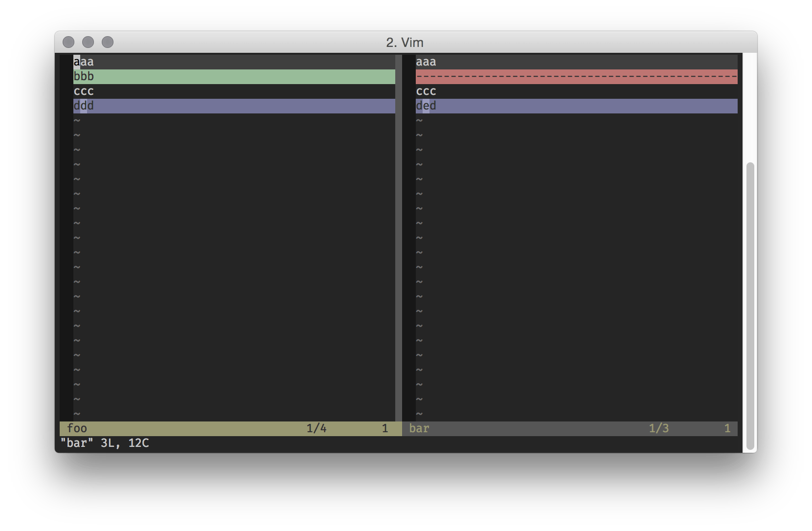Viewport: 812px width, 531px height.
Task: Click the "1/4" position indicator for foo
Action: (x=316, y=428)
